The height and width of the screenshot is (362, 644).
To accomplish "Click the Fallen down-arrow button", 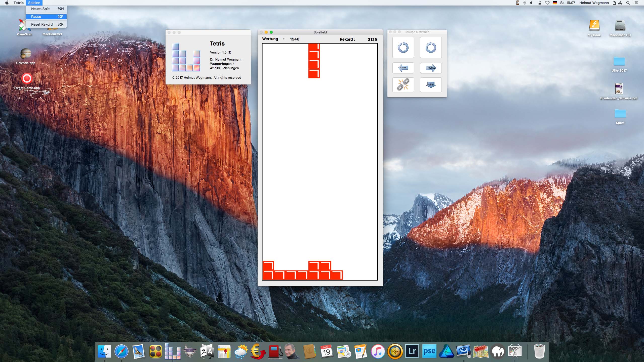I will coord(431,85).
